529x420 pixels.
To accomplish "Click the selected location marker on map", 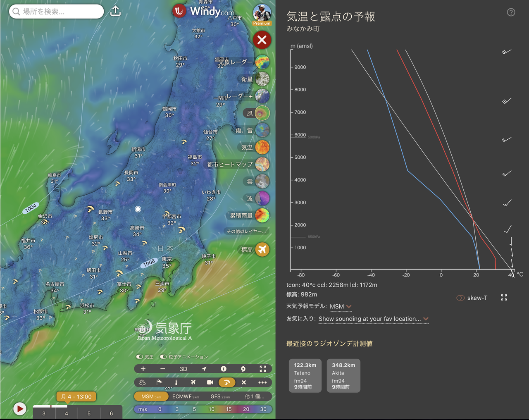I will tap(138, 209).
